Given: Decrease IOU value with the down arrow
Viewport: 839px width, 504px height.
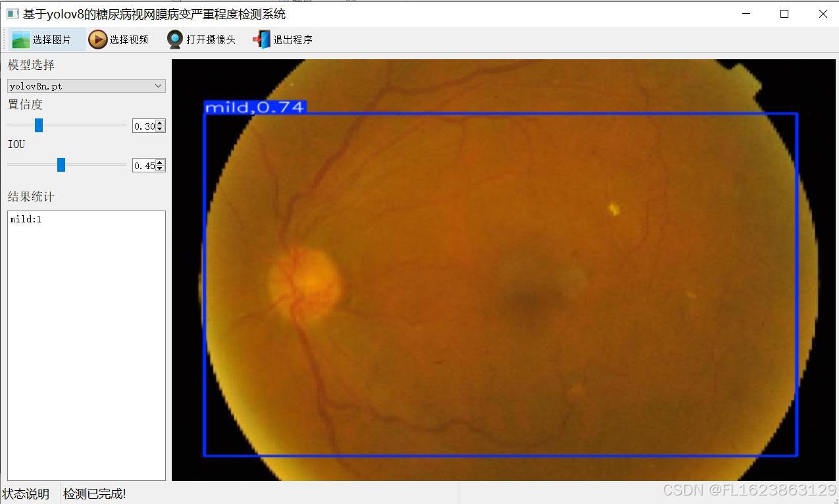Looking at the screenshot, I should click(161, 168).
